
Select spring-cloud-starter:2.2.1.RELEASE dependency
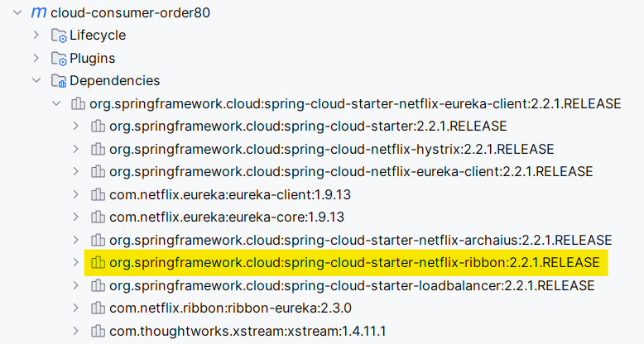coord(308,127)
